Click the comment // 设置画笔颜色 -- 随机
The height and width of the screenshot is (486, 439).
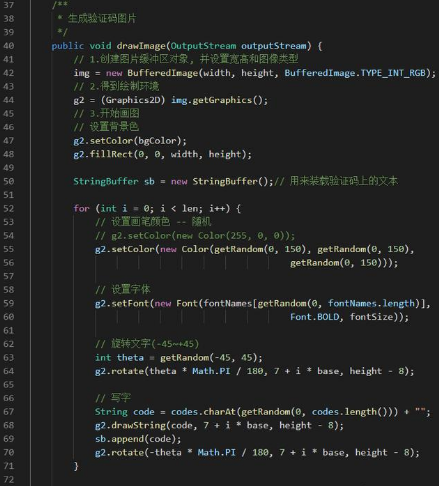coord(153,222)
